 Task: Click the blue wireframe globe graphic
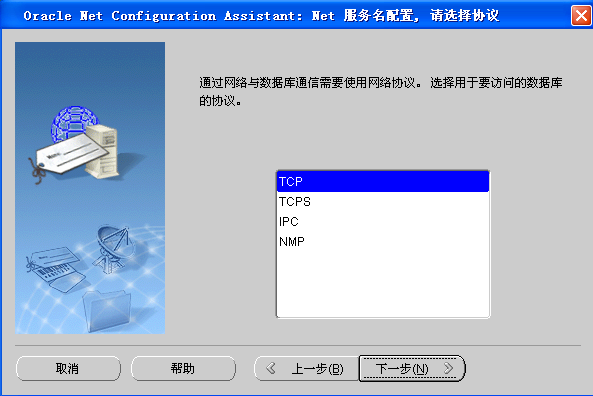coord(74,122)
